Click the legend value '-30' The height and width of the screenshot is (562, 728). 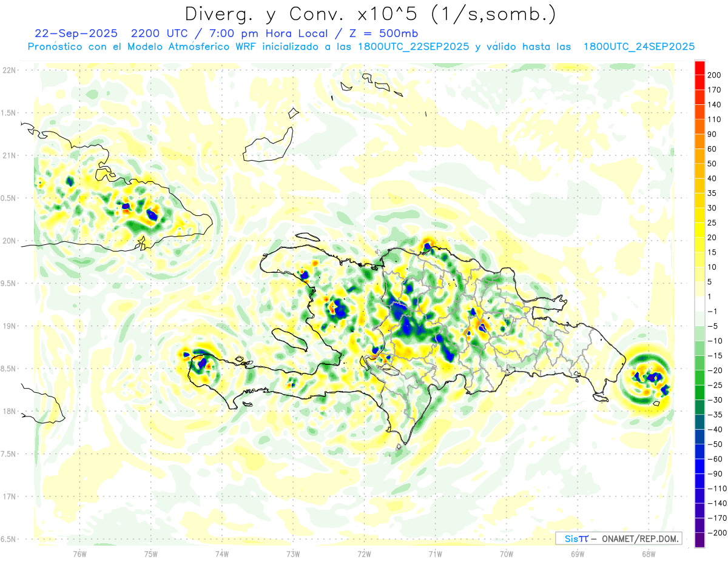(x=715, y=400)
